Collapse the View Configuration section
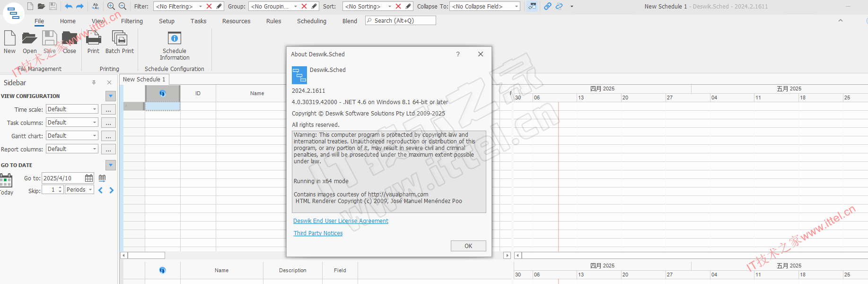Image resolution: width=868 pixels, height=284 pixels. point(111,96)
